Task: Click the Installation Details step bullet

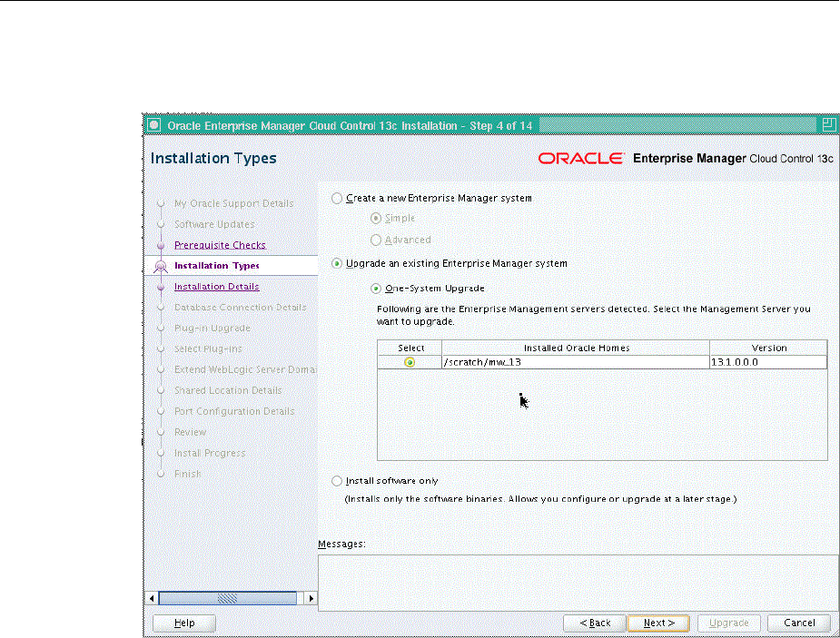Action: coord(160,287)
